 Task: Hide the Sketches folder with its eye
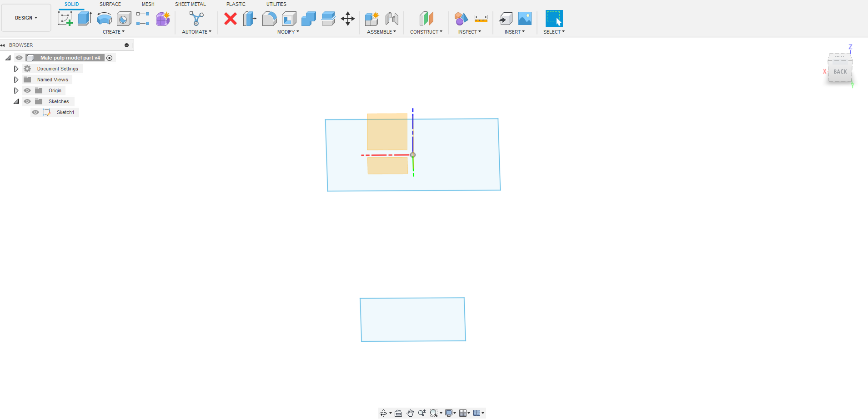pyautogui.click(x=27, y=101)
